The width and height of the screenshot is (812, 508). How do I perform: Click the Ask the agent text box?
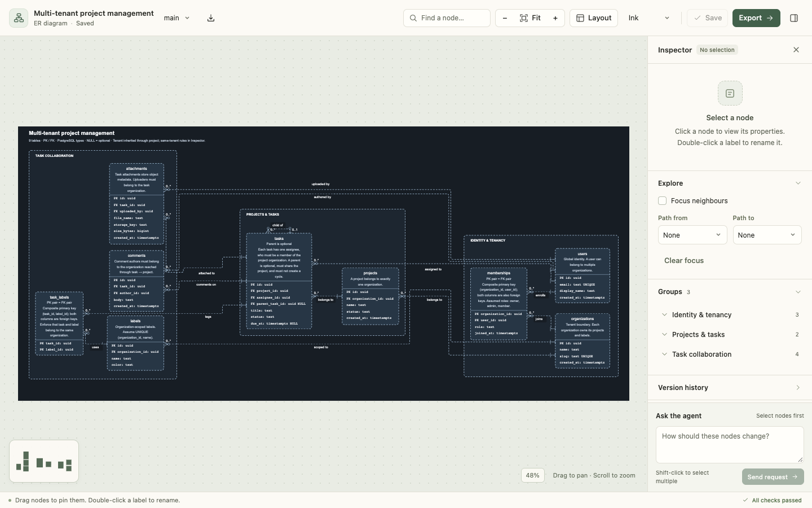tap(730, 445)
